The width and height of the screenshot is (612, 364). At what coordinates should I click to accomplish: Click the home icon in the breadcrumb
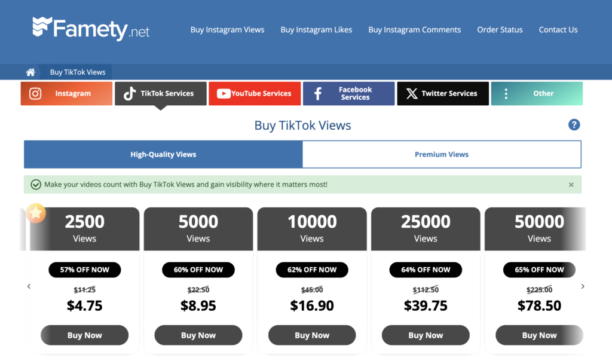30,71
